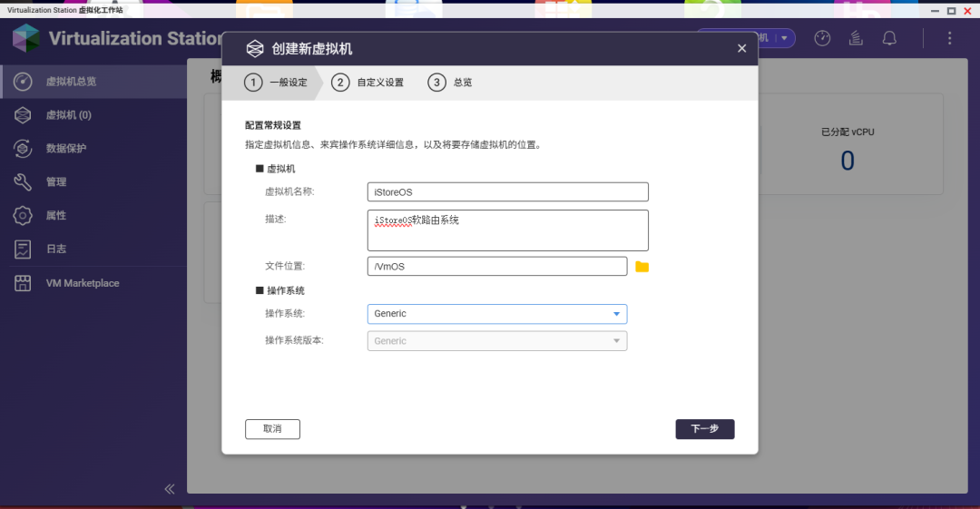This screenshot has width=980, height=509.
Task: Open the VM Marketplace store icon
Action: [23, 283]
